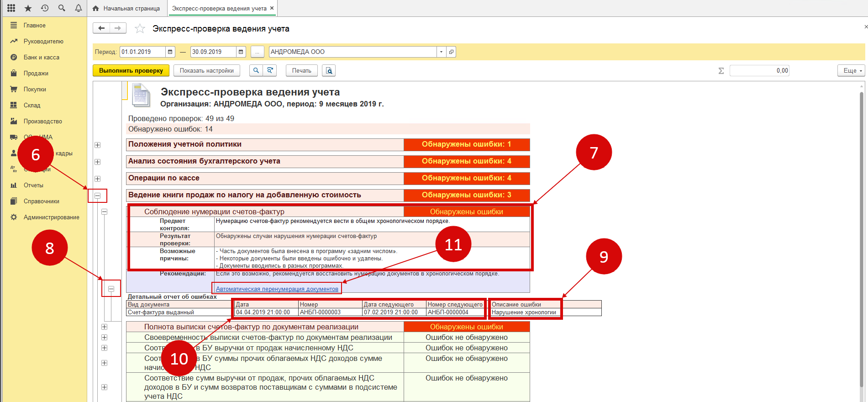Click the refresh search toolbar icon
This screenshot has width=868, height=402.
click(270, 70)
